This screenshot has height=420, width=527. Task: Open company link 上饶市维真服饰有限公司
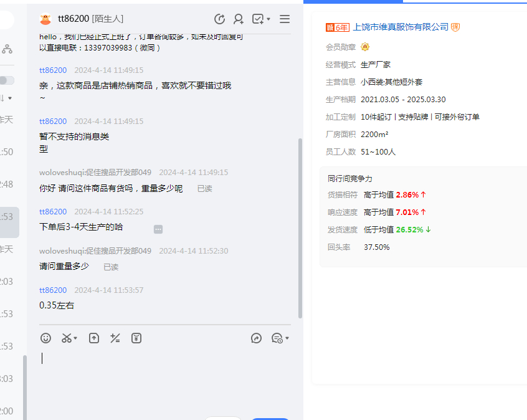click(x=401, y=27)
